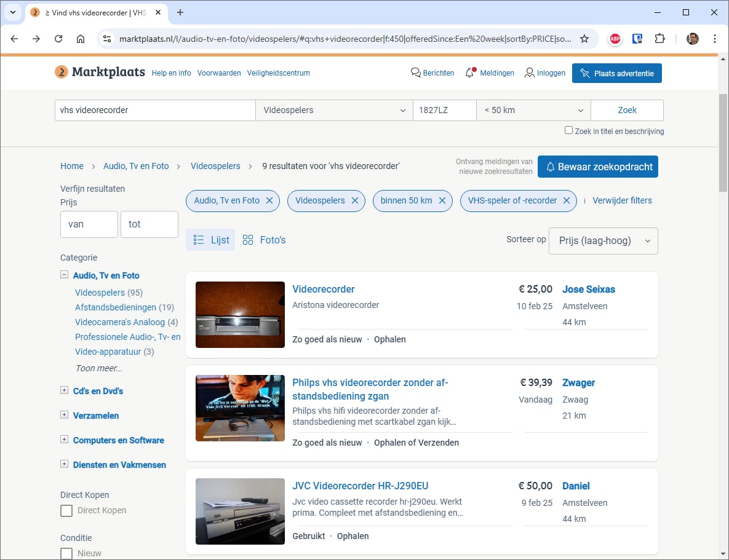729x560 pixels.
Task: Click the browser forward arrow
Action: (x=36, y=39)
